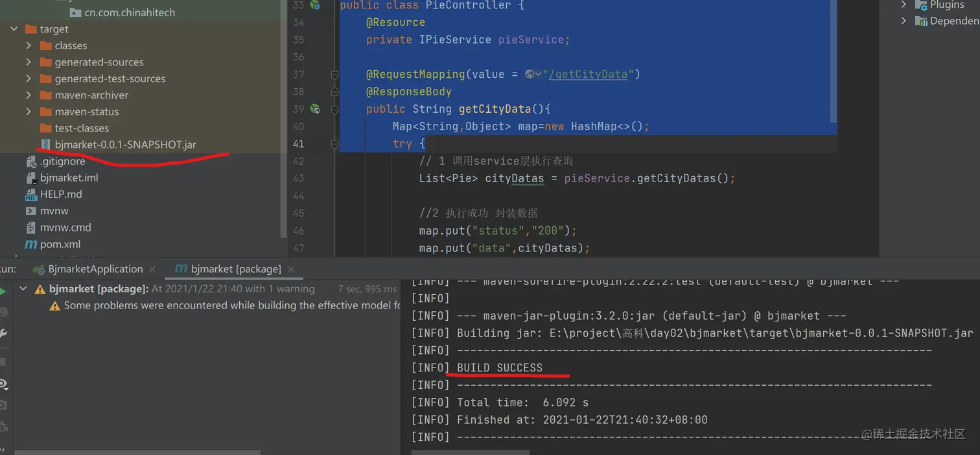Click the generated-sources folder icon
This screenshot has width=980, height=455.
[x=45, y=62]
